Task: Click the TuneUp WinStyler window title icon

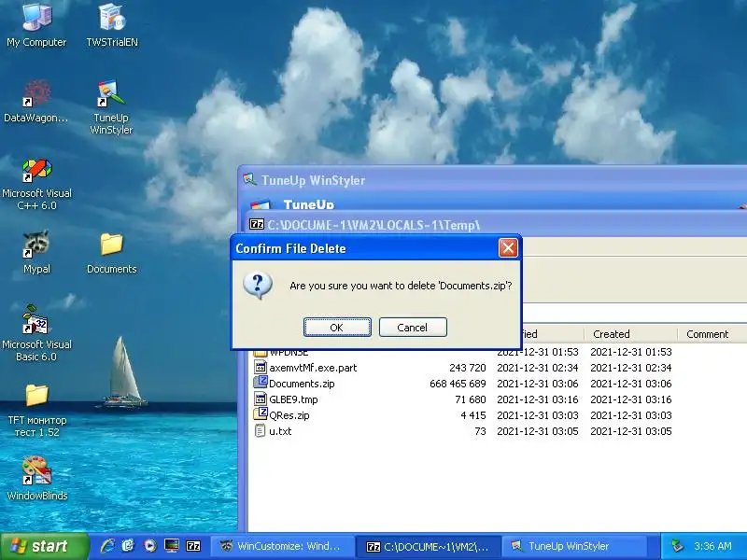Action: click(249, 179)
